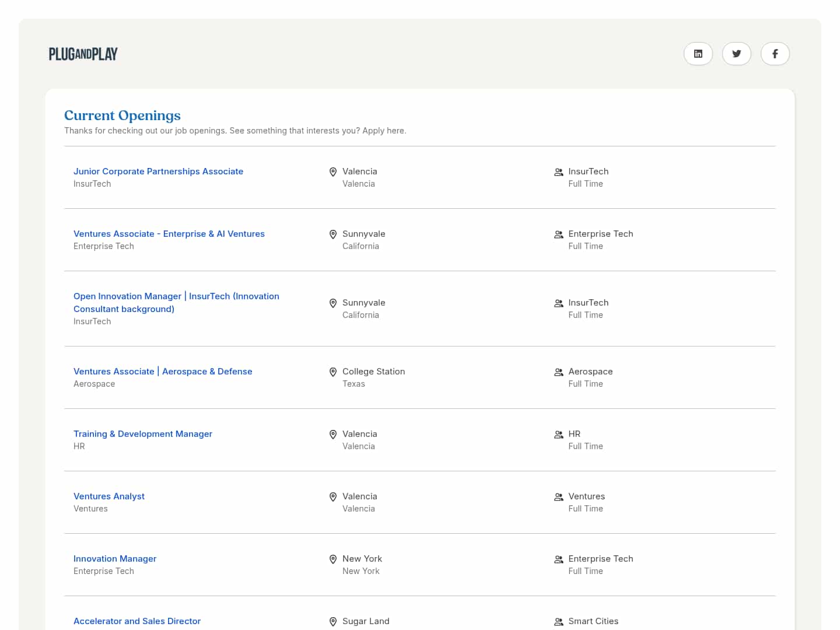
Task: Select Accelerator and Sales Director posting
Action: 137,621
